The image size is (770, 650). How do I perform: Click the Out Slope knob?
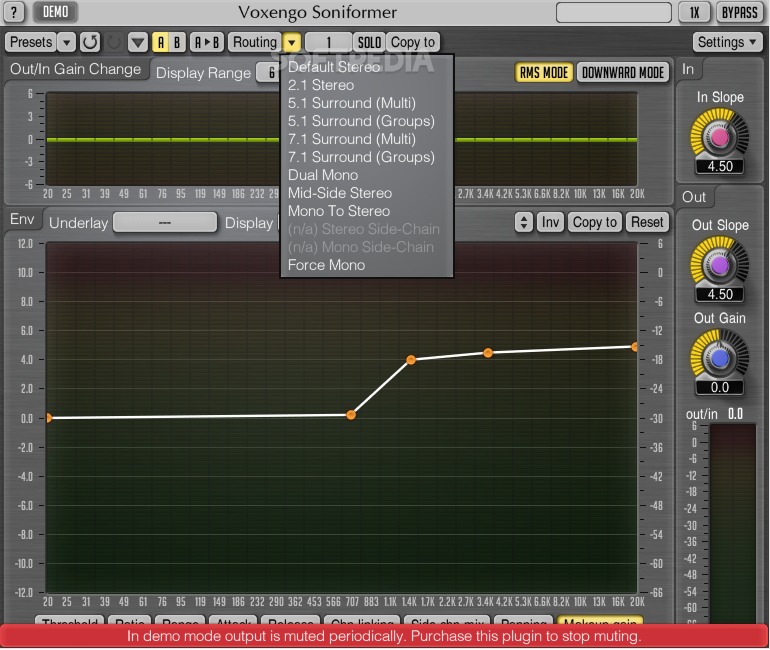(719, 265)
